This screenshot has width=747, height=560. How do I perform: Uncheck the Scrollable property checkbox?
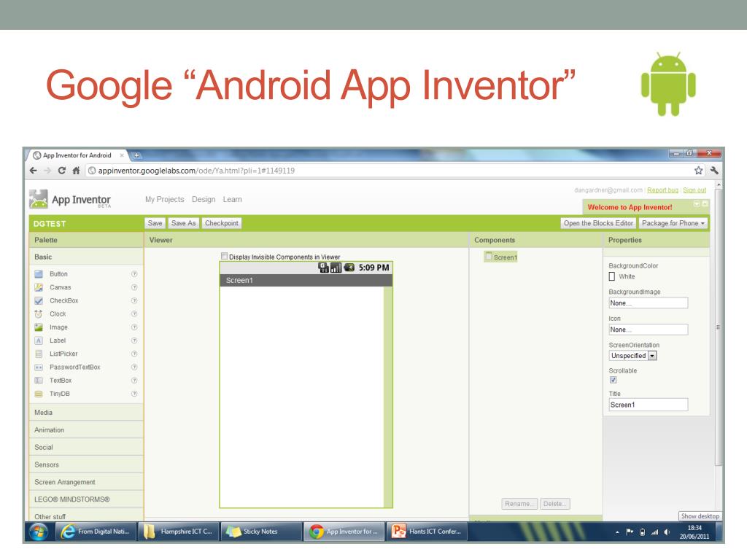click(613, 380)
